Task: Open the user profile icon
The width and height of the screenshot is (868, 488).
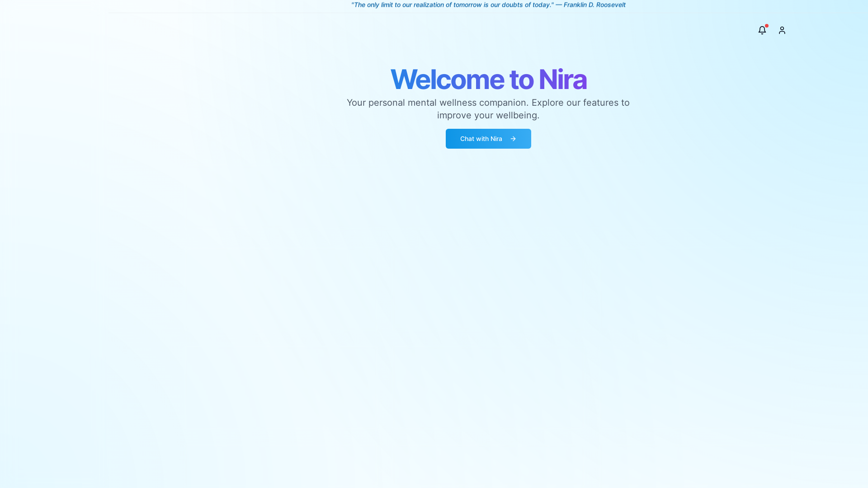Action: point(782,30)
